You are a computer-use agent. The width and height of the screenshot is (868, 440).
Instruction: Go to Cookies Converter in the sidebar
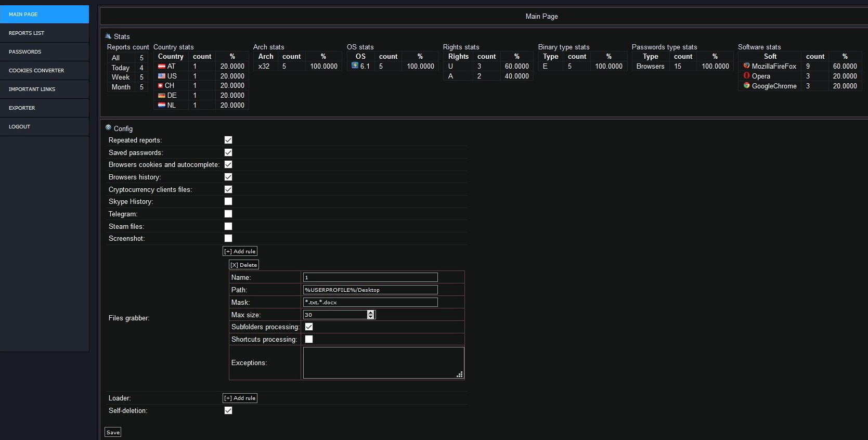click(36, 70)
